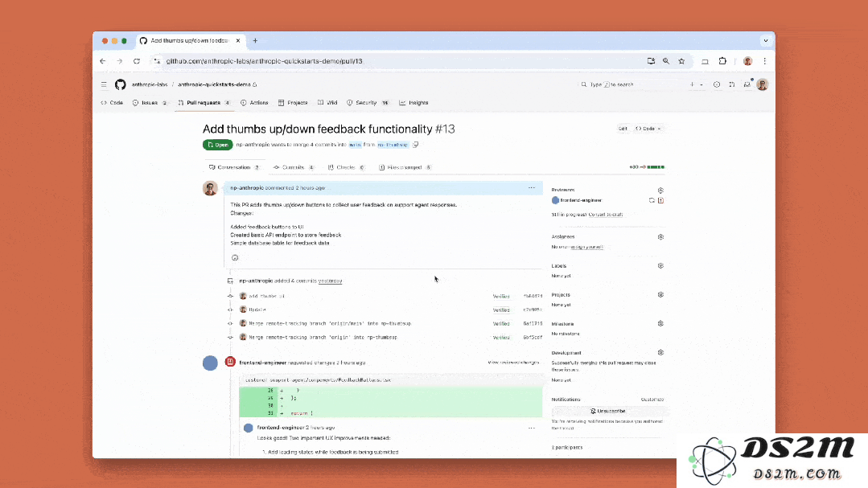868x488 pixels.
Task: Expand the create new plus dropdown
Action: (x=696, y=84)
